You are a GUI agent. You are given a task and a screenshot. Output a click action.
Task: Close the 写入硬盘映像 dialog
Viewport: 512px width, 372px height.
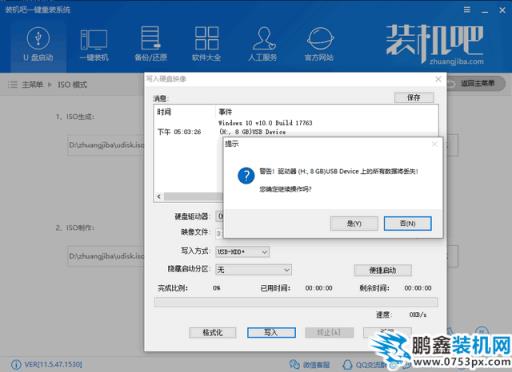(438, 79)
